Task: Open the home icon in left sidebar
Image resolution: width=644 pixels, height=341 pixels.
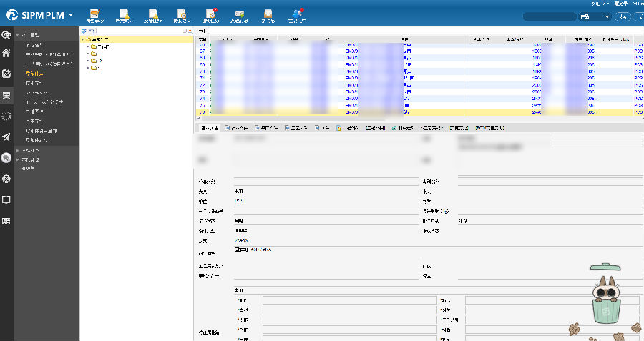Action: 6,53
